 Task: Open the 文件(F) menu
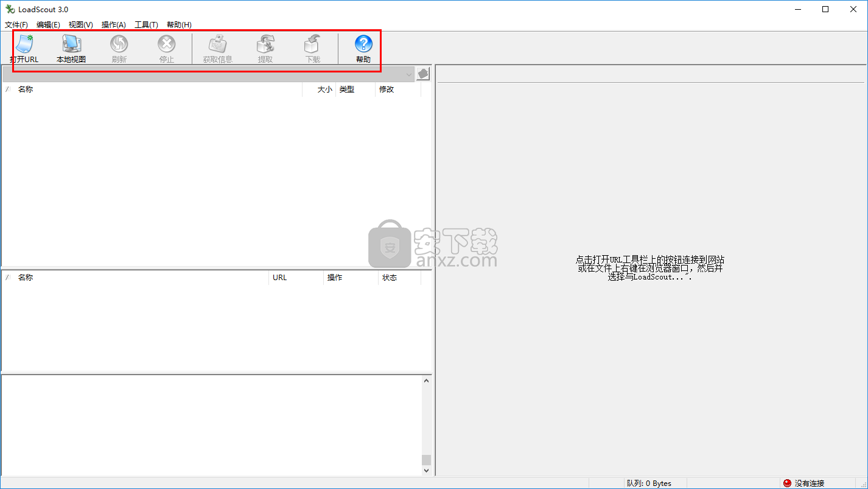16,25
